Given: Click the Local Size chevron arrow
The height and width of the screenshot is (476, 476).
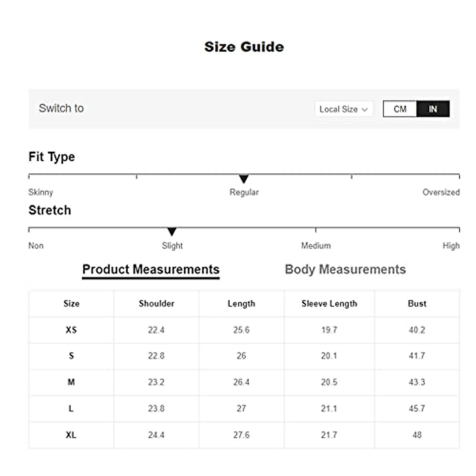Looking at the screenshot, I should coord(365,109).
